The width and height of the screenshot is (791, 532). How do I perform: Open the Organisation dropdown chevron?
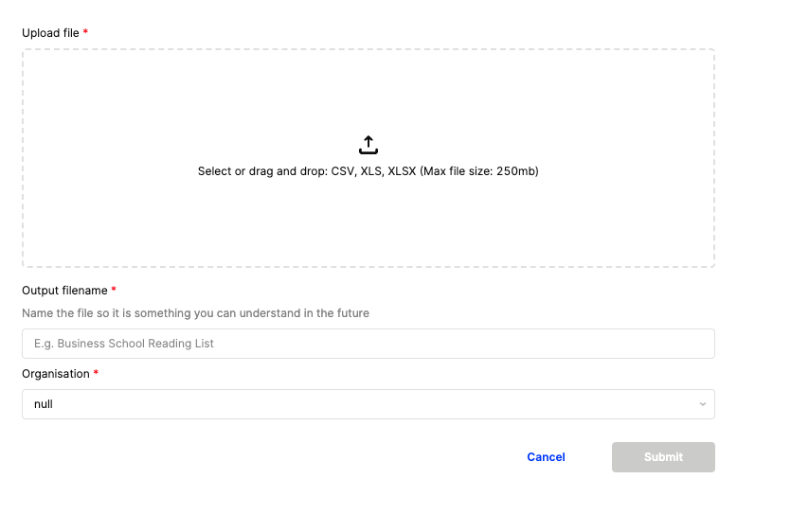pyautogui.click(x=702, y=404)
